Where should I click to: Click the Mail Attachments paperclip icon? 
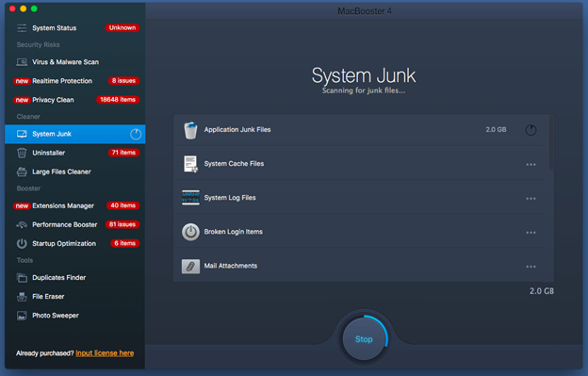[x=190, y=266]
